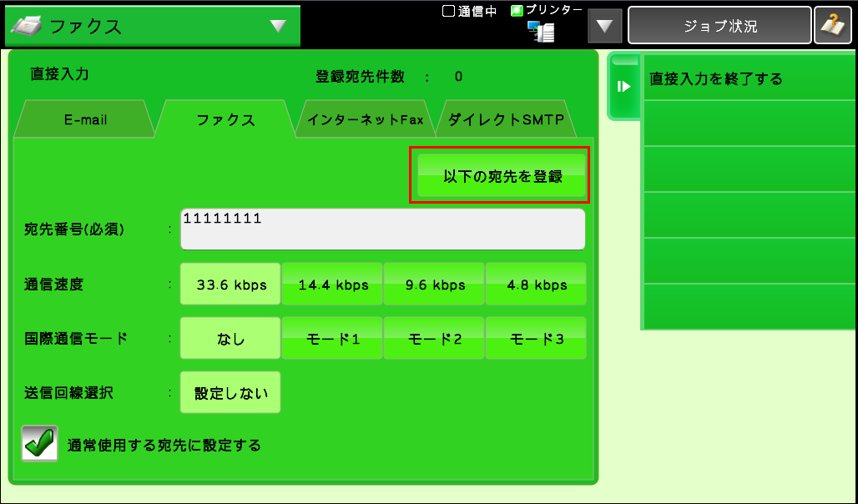Image resolution: width=858 pixels, height=504 pixels.
Task: Click the printer status icon
Action: 542,32
